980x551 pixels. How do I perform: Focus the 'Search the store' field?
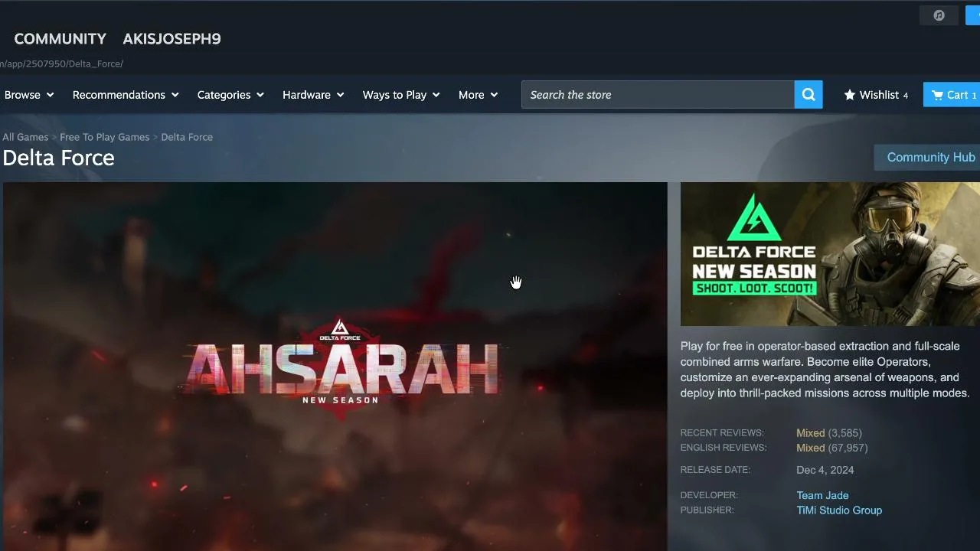tap(658, 95)
